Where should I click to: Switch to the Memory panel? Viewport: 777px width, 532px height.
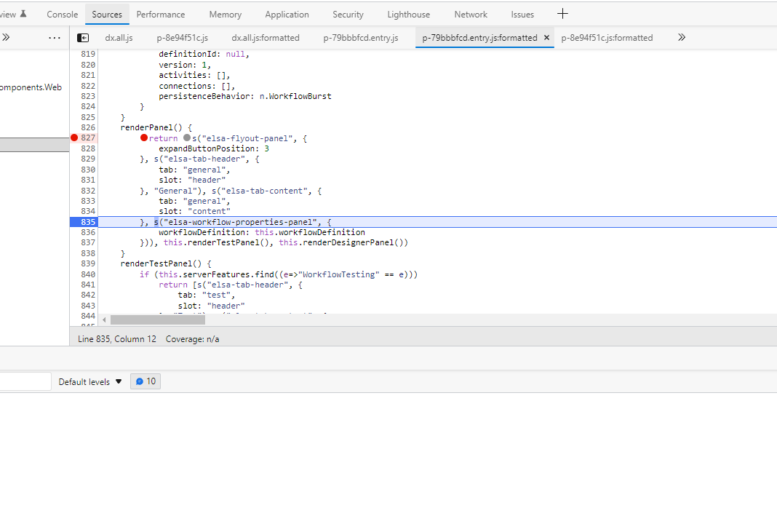pyautogui.click(x=225, y=13)
